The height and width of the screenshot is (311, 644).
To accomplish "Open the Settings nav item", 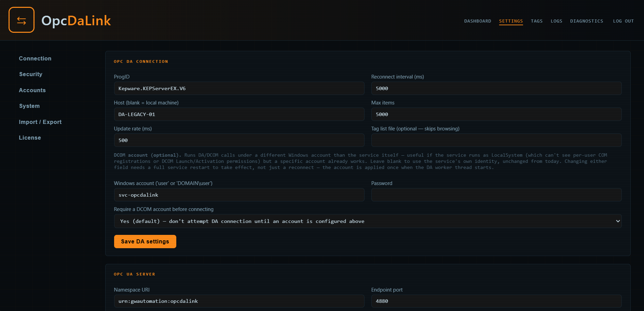I will pyautogui.click(x=511, y=21).
